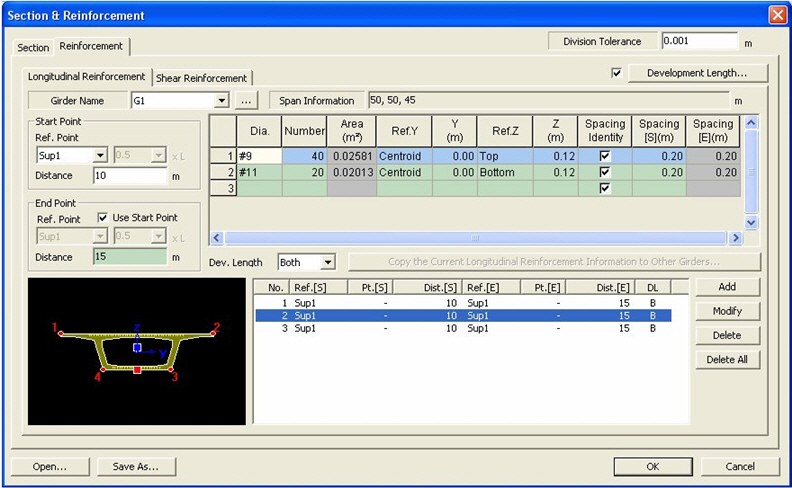Viewport: 792px width, 488px height.
Task: Click the girder cross-section preview image
Action: point(137,351)
